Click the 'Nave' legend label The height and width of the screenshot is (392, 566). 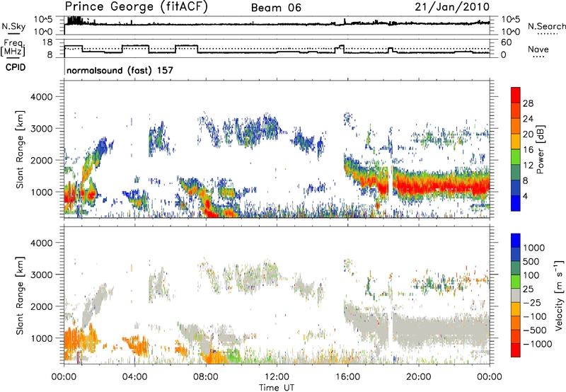coord(538,50)
